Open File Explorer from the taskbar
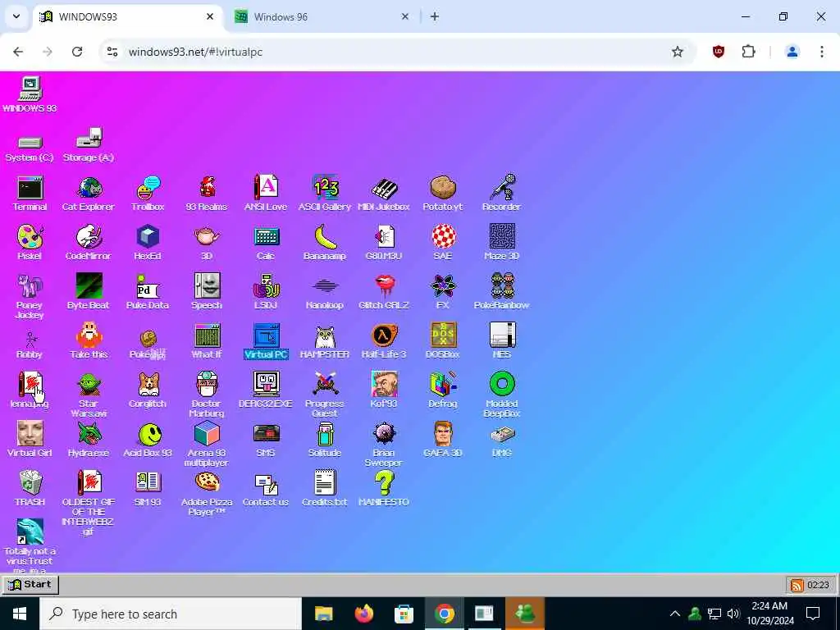 click(x=323, y=614)
